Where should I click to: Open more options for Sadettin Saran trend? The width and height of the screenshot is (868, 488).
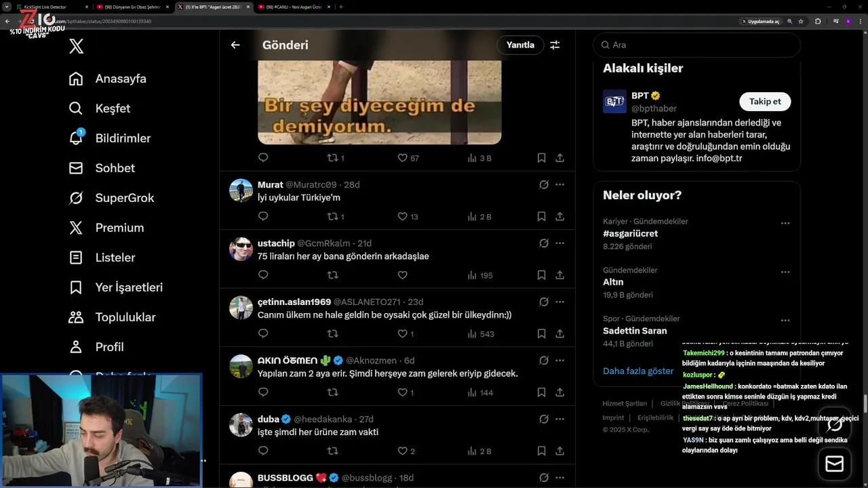click(x=785, y=321)
